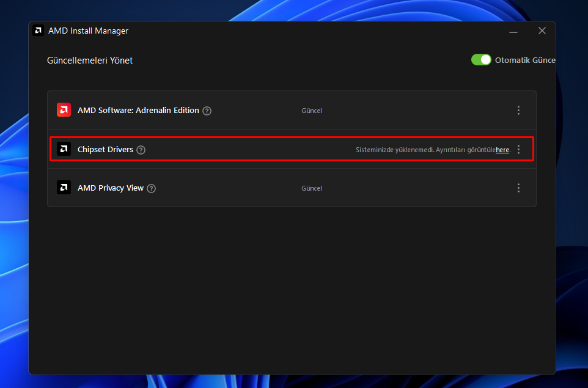This screenshot has width=588, height=388.
Task: Open the three-dot menu for Chipset Drivers
Action: point(518,150)
